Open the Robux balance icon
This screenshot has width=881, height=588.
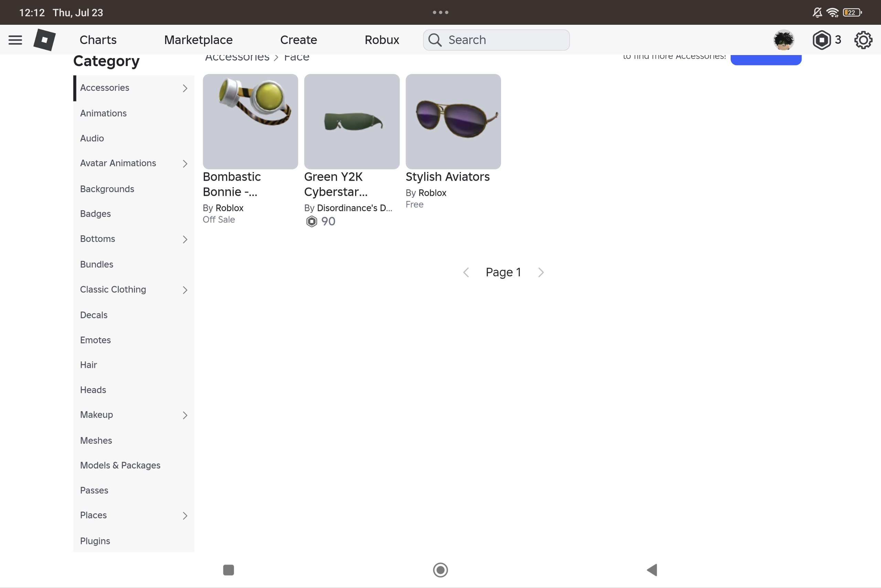tap(821, 40)
